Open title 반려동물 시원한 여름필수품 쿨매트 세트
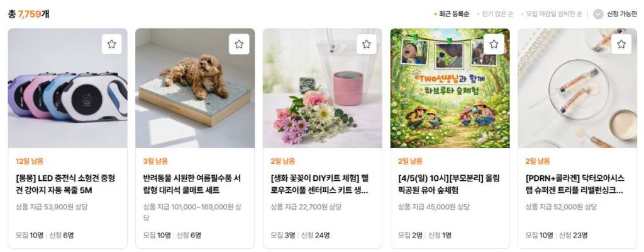Screen dimensions: 644x252 point(192,185)
